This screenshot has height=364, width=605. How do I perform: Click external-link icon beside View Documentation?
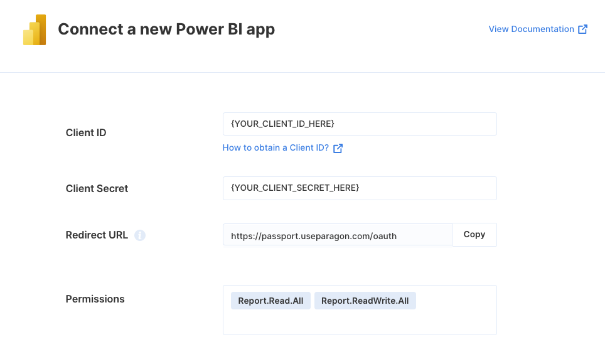(x=582, y=29)
